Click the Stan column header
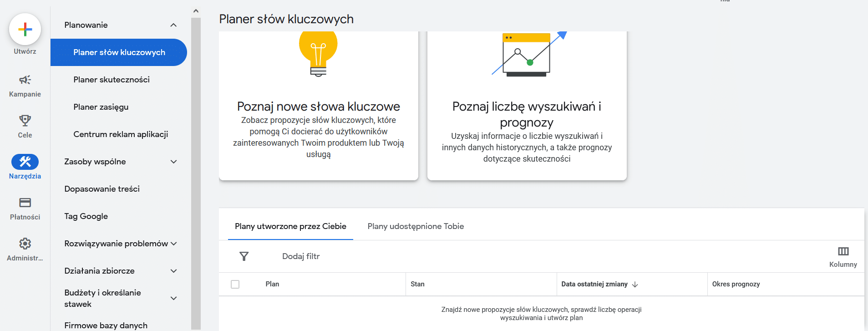Image resolution: width=868 pixels, height=331 pixels. pos(417,284)
